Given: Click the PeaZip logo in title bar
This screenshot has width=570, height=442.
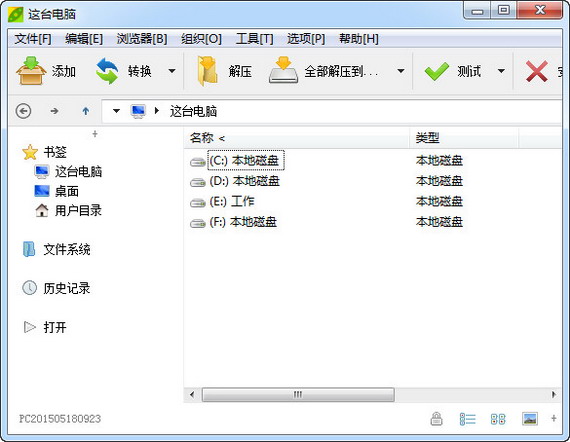Looking at the screenshot, I should pyautogui.click(x=16, y=15).
